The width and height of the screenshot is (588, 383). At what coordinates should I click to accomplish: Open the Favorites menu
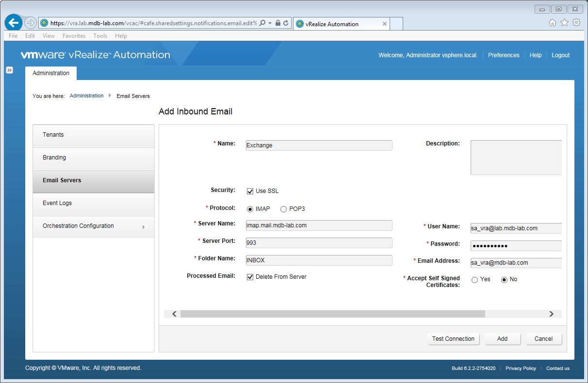pos(74,36)
